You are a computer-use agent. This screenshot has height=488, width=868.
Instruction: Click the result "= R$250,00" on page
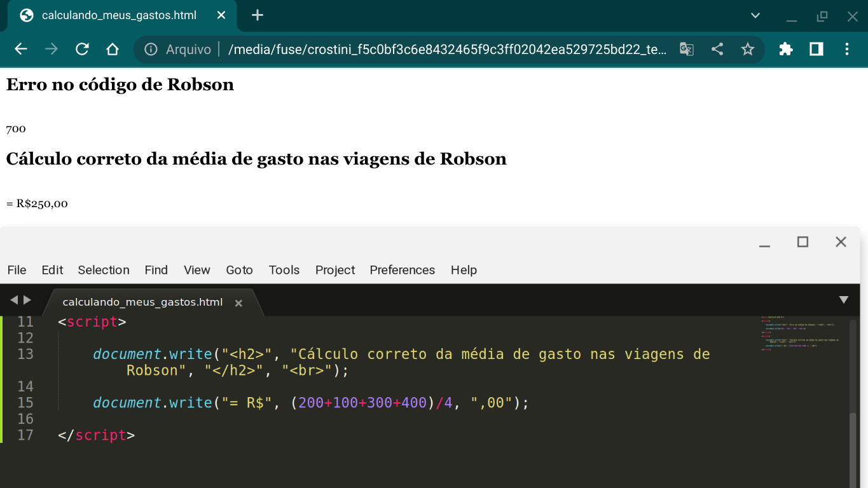click(x=37, y=204)
